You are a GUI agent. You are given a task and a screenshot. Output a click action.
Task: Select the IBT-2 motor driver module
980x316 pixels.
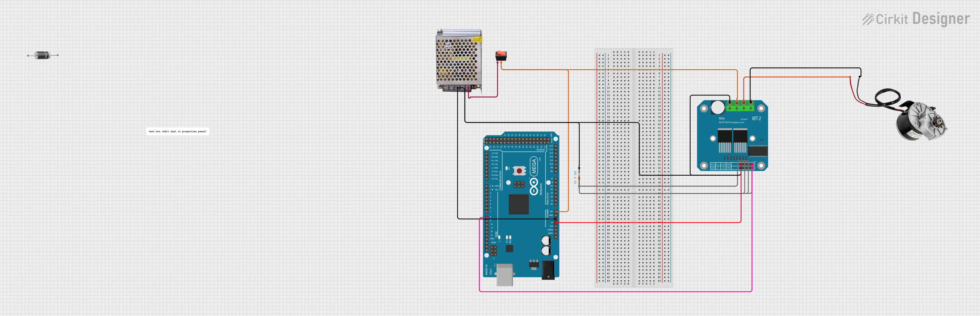[x=732, y=135]
